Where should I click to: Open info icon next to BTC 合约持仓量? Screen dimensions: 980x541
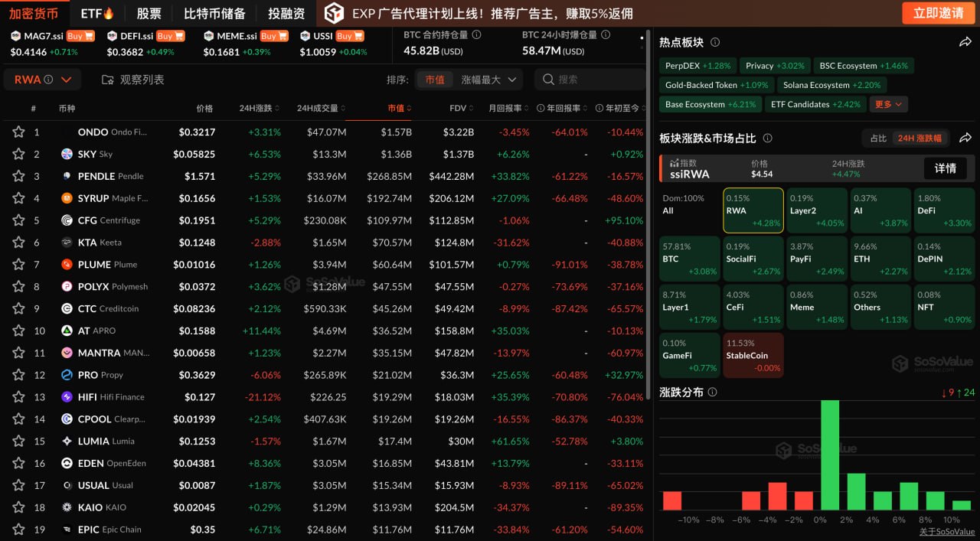point(477,34)
